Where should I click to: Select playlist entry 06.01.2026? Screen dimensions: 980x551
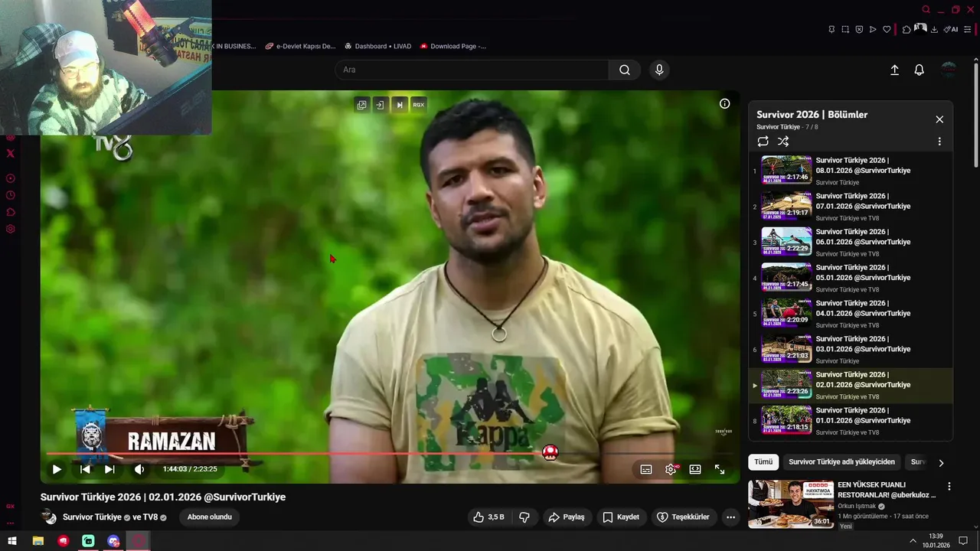[850, 242]
